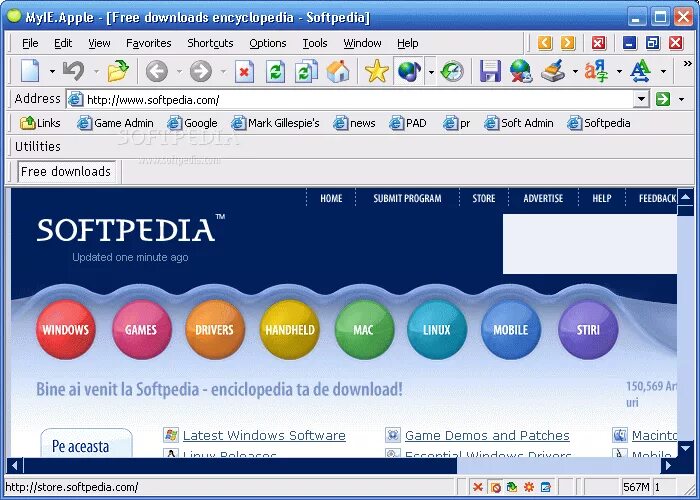The image size is (700, 500).
Task: Click the green arrow folder status bar icon
Action: (x=512, y=487)
